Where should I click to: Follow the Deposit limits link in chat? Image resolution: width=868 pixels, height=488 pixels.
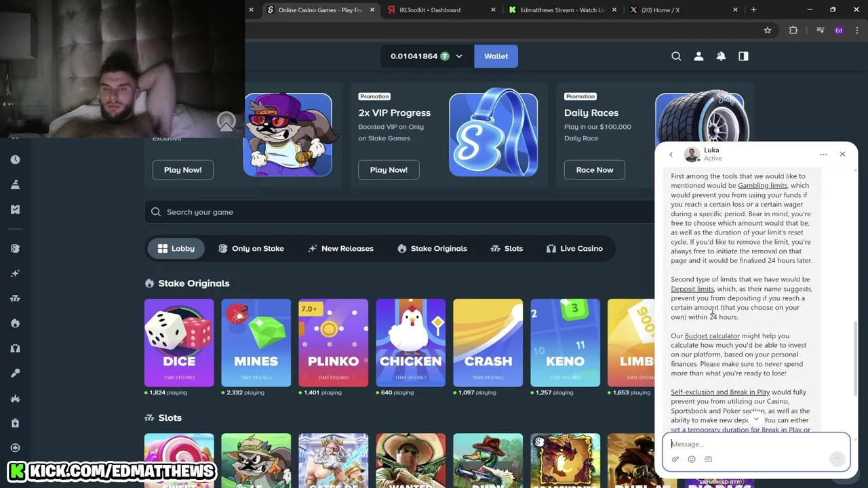click(692, 289)
